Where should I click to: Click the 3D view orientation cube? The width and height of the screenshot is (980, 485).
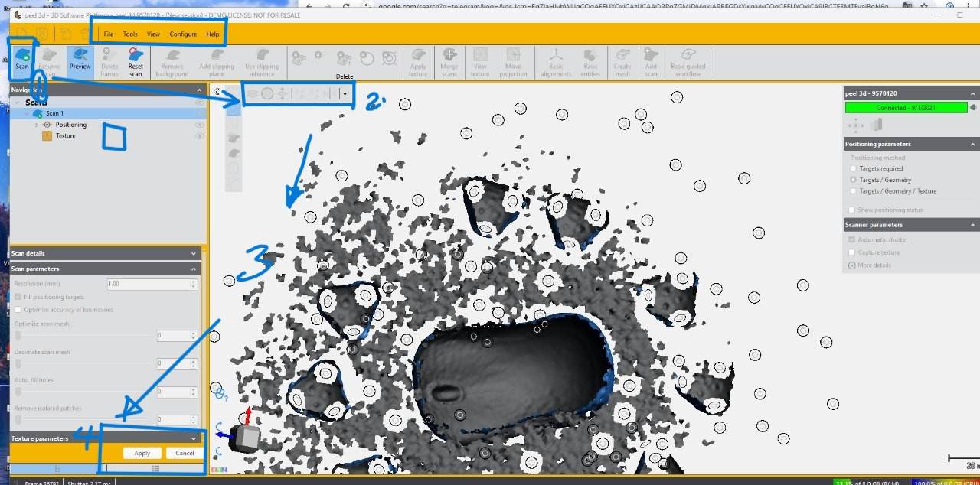click(x=247, y=437)
